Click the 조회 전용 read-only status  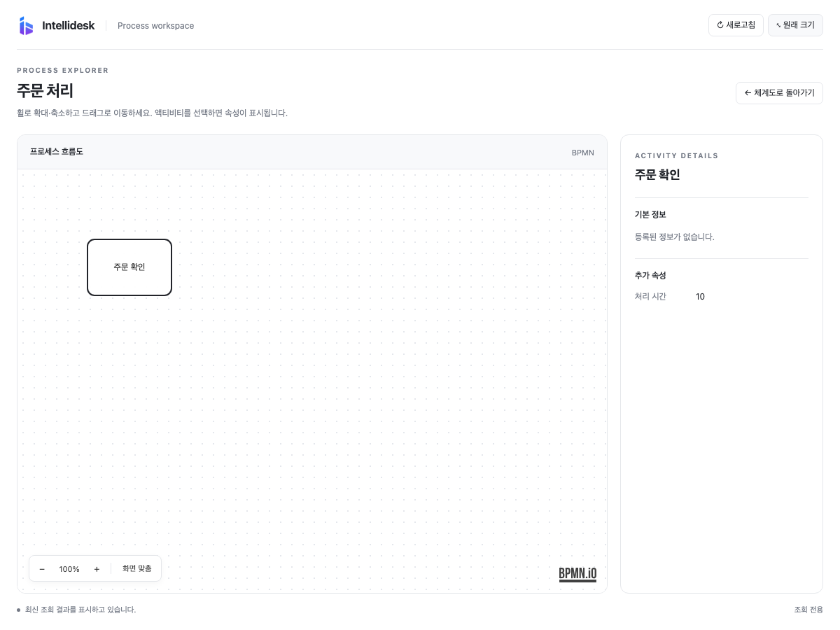pos(808,610)
